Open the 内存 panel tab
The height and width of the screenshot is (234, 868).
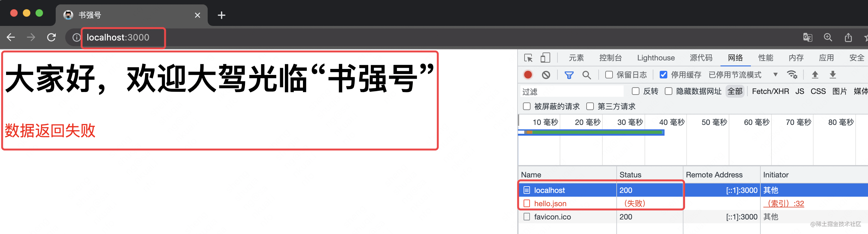796,58
